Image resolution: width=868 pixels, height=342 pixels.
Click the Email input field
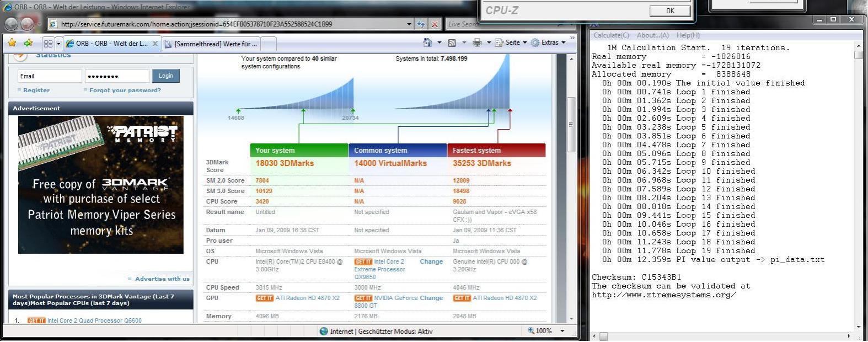(x=50, y=76)
